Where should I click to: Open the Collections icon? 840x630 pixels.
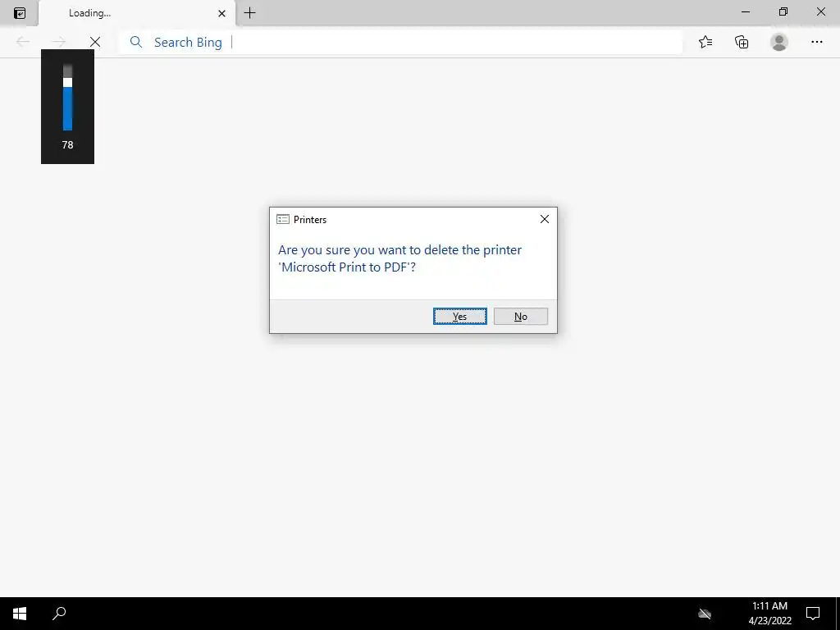(742, 42)
